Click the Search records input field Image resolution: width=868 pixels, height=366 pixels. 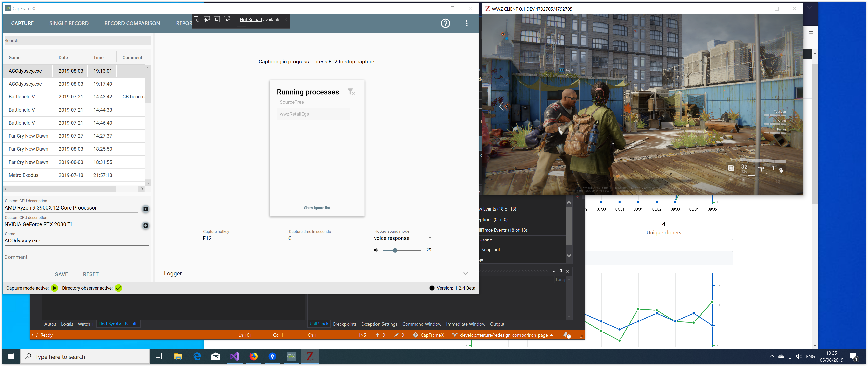coord(78,40)
